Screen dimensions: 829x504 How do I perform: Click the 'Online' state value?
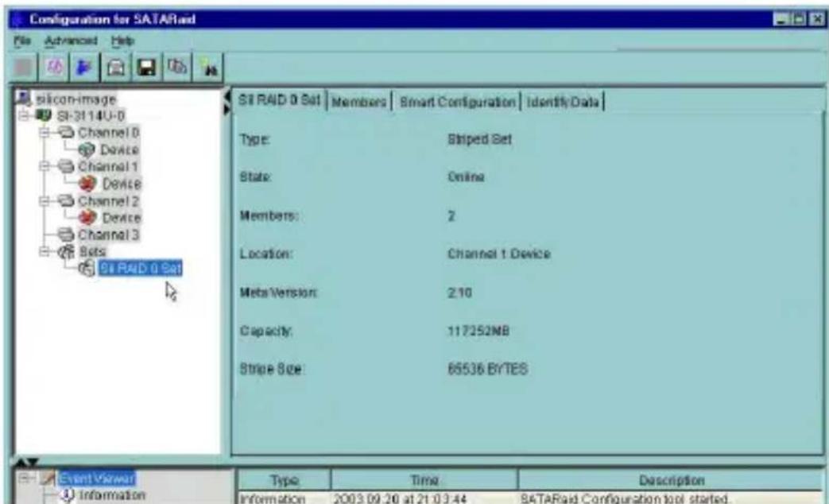466,176
